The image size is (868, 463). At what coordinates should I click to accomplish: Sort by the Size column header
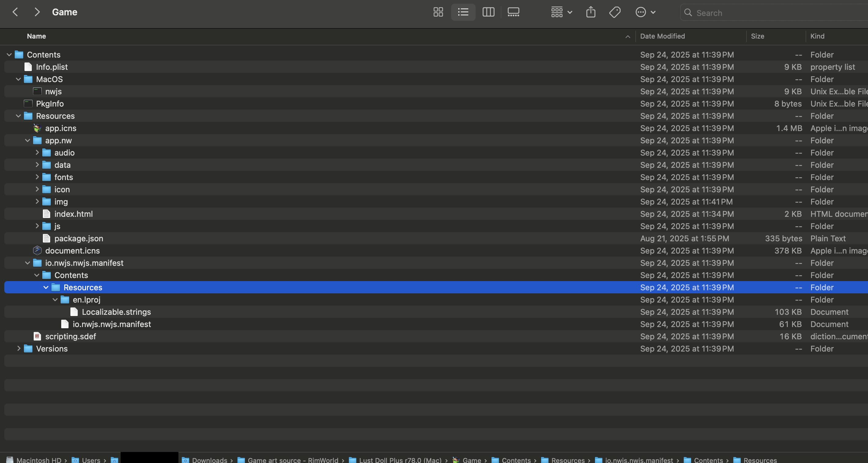(757, 36)
